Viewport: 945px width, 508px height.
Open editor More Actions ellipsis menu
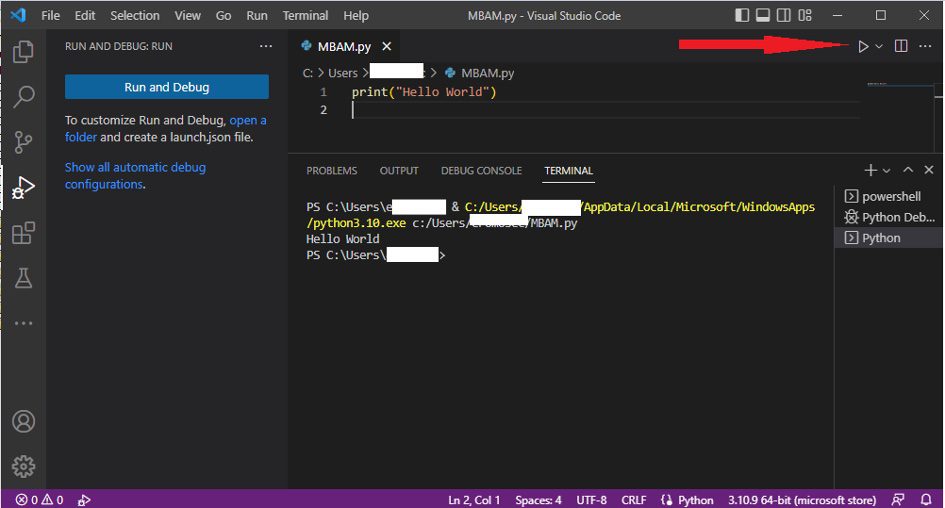(x=925, y=46)
